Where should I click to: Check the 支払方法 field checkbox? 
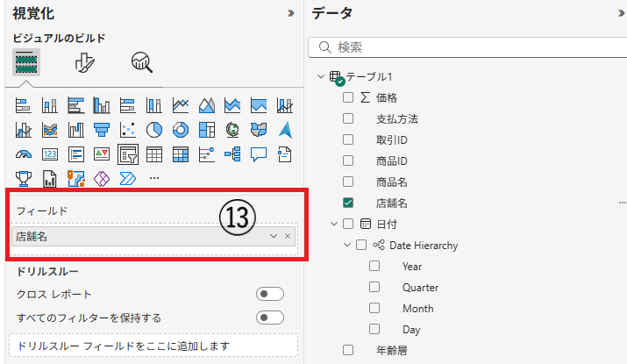tap(348, 118)
